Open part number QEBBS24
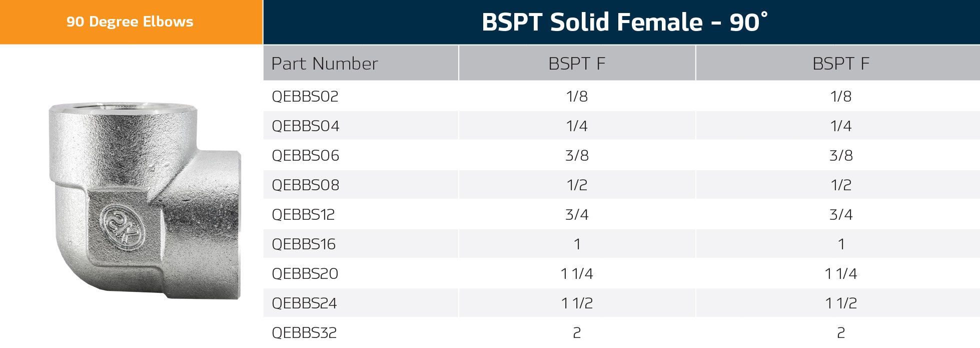The height and width of the screenshot is (348, 980). (x=304, y=303)
